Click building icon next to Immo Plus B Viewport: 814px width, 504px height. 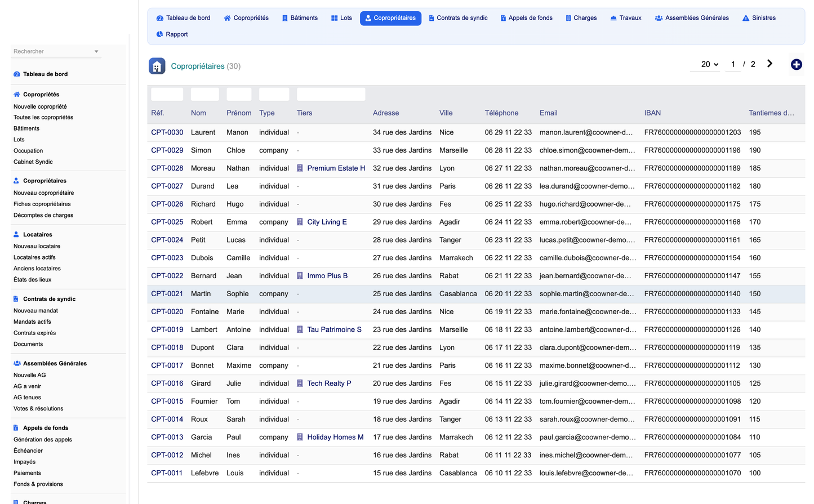point(300,276)
